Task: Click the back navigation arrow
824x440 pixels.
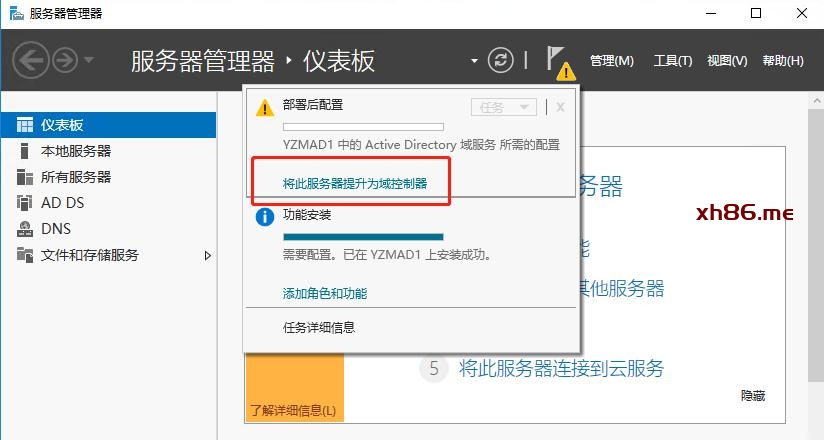Action: pyautogui.click(x=31, y=60)
